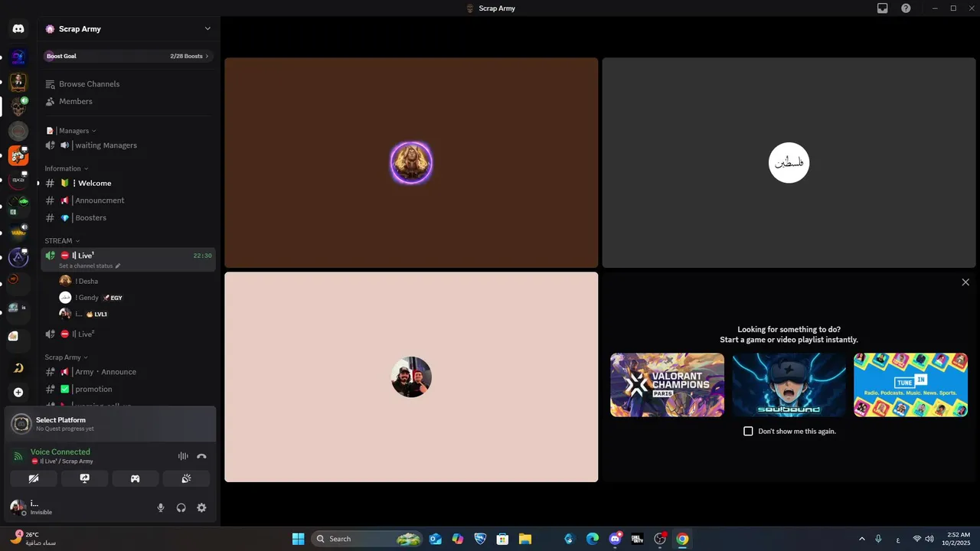Start an activity with gamepad icon
Viewport: 980px width, 551px height.
tap(135, 478)
